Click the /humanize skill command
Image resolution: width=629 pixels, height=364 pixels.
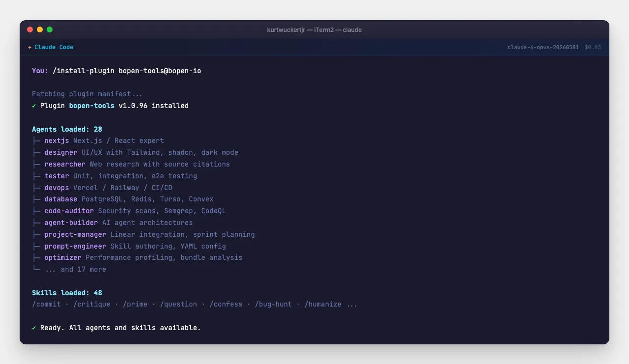323,304
